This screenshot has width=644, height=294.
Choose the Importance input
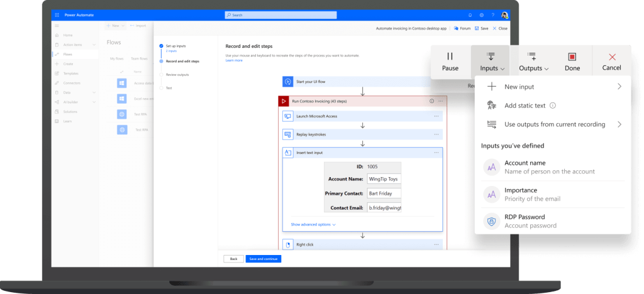click(x=552, y=194)
